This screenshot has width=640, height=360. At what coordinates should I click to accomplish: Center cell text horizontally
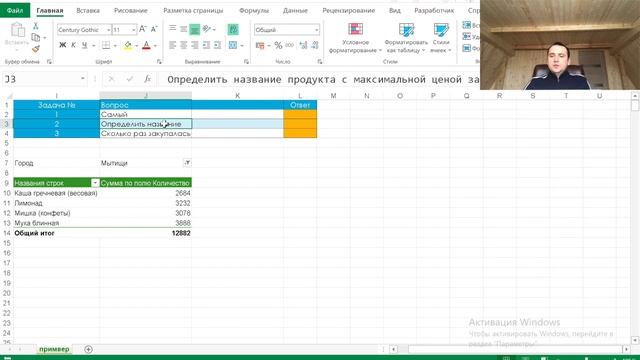184,45
